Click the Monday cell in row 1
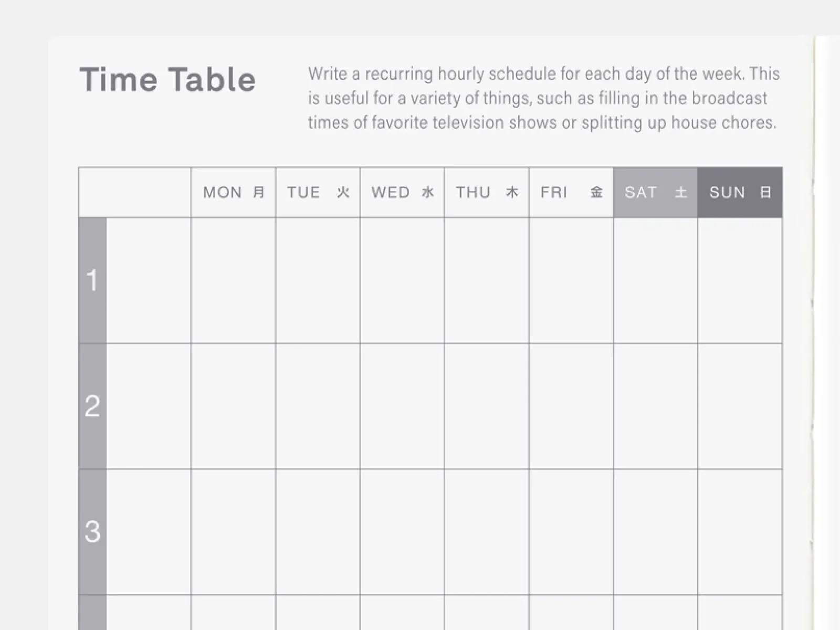This screenshot has width=840, height=630. 233,280
